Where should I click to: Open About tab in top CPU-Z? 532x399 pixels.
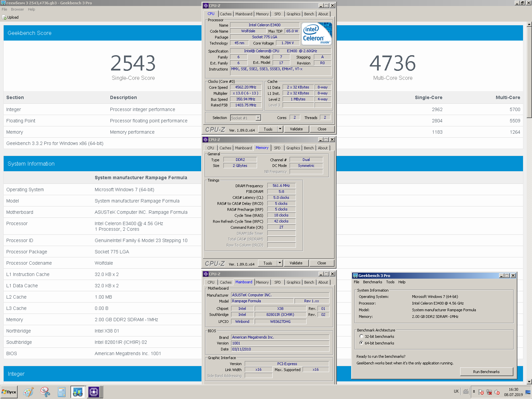(323, 14)
